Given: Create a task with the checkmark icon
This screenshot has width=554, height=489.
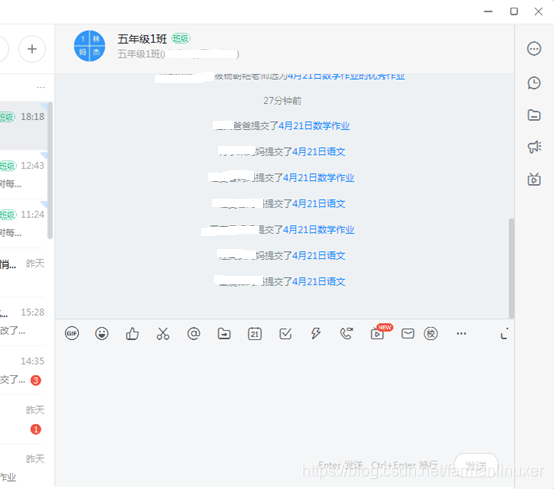Looking at the screenshot, I should (x=285, y=334).
